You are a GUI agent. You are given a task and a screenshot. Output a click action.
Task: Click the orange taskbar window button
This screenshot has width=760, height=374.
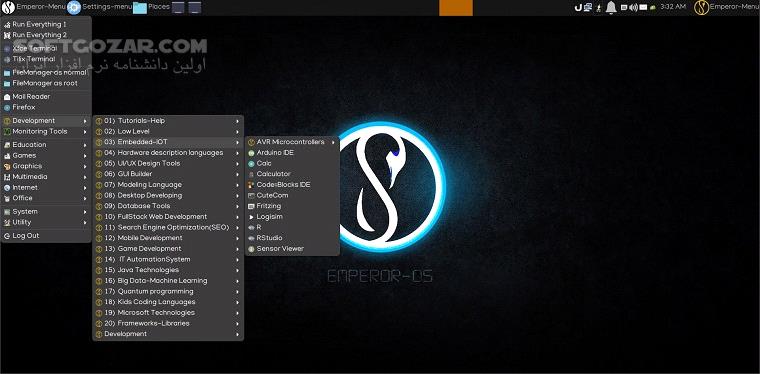pos(456,8)
